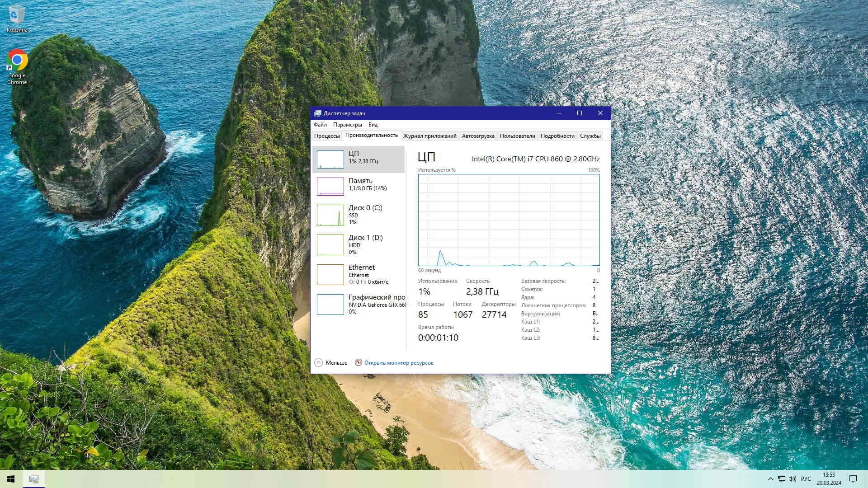Viewport: 868px width, 488px height.
Task: Show hidden tray icons chevron
Action: (x=770, y=479)
